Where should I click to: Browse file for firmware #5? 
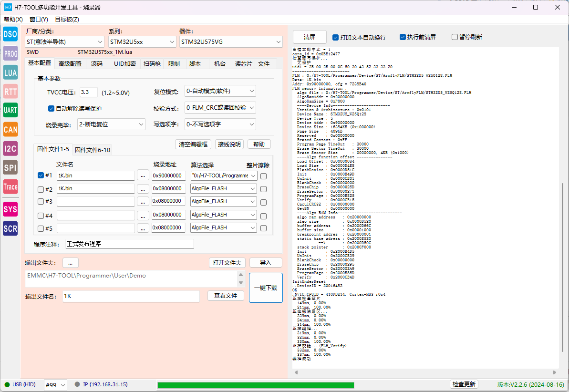(x=143, y=228)
